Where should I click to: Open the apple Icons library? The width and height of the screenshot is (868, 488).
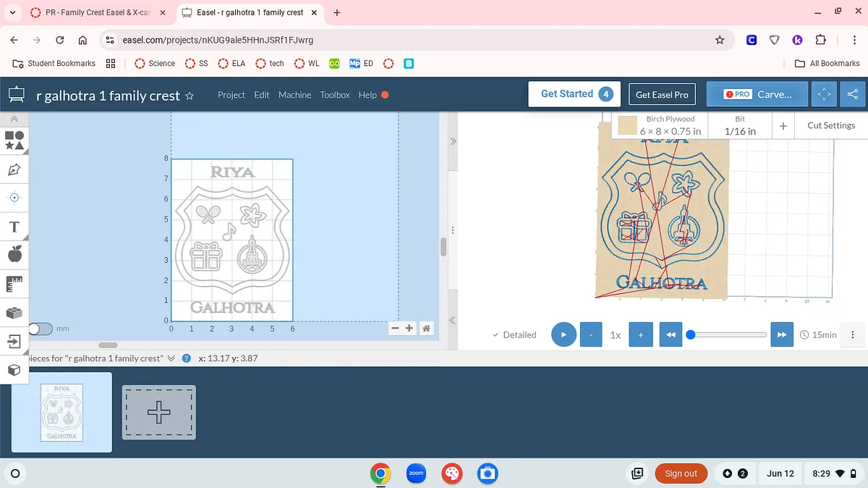coord(14,254)
